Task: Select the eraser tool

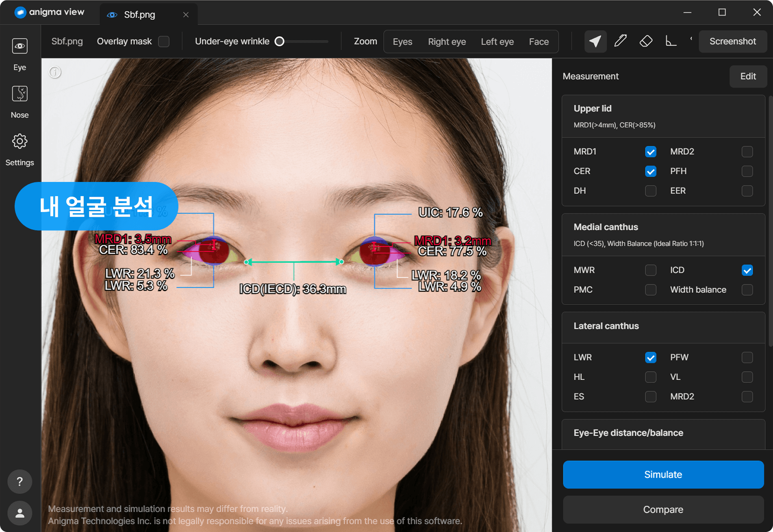Action: click(646, 41)
